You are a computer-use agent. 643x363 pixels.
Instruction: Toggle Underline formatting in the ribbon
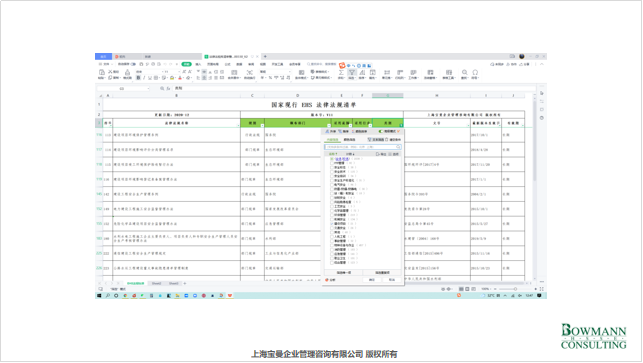(x=150, y=78)
